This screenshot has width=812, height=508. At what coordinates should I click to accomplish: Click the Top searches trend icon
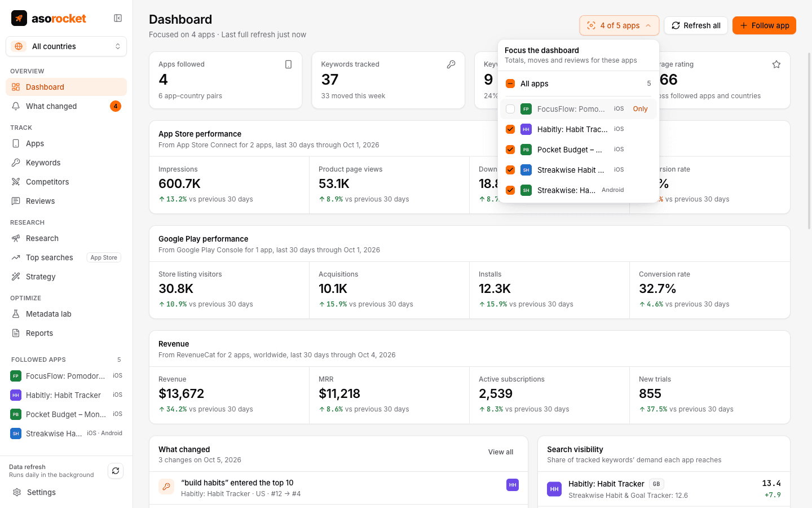(16, 257)
